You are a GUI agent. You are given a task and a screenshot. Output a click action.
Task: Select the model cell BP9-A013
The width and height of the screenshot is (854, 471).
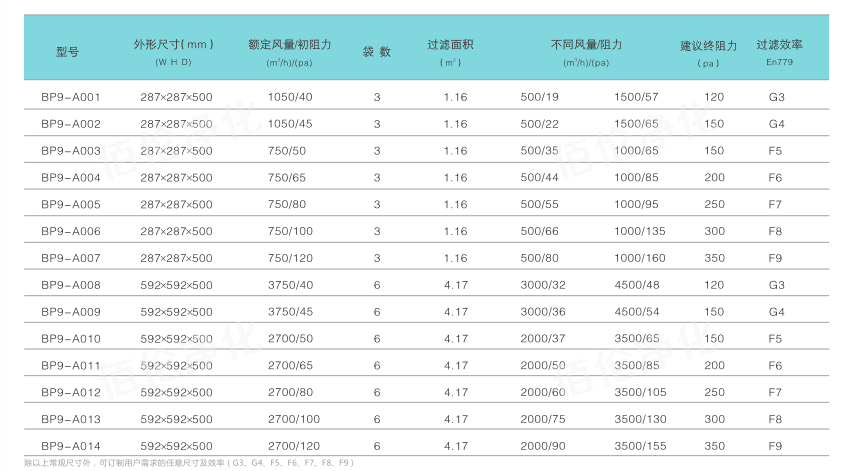point(71,419)
